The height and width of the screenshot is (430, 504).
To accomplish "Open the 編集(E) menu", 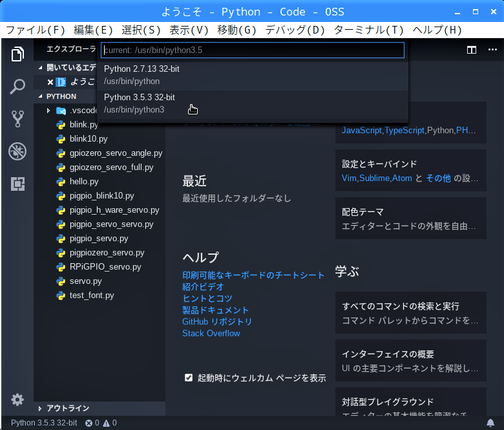I will click(93, 30).
